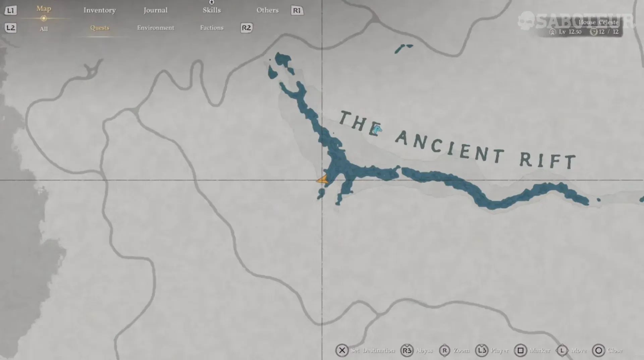Click the X Set Destination button icon
The height and width of the screenshot is (360, 644).
342,351
